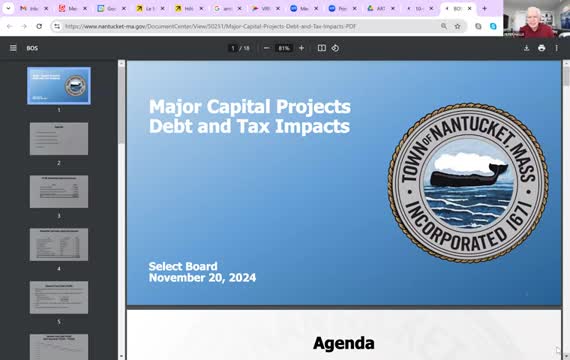View site information icon in address bar

[x=57, y=26]
